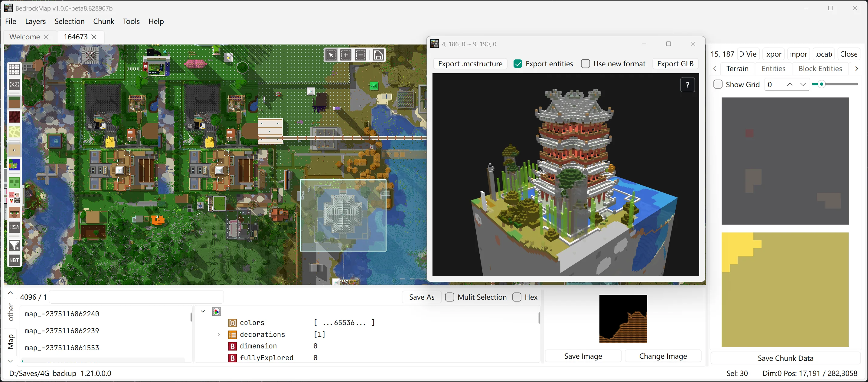Collapse the bottom panel with up chevron
868x382 pixels.
pos(11,293)
